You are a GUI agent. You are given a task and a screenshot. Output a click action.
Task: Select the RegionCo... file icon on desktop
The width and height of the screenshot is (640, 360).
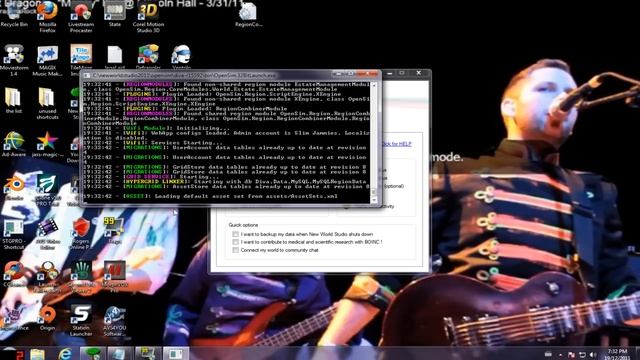point(248,14)
